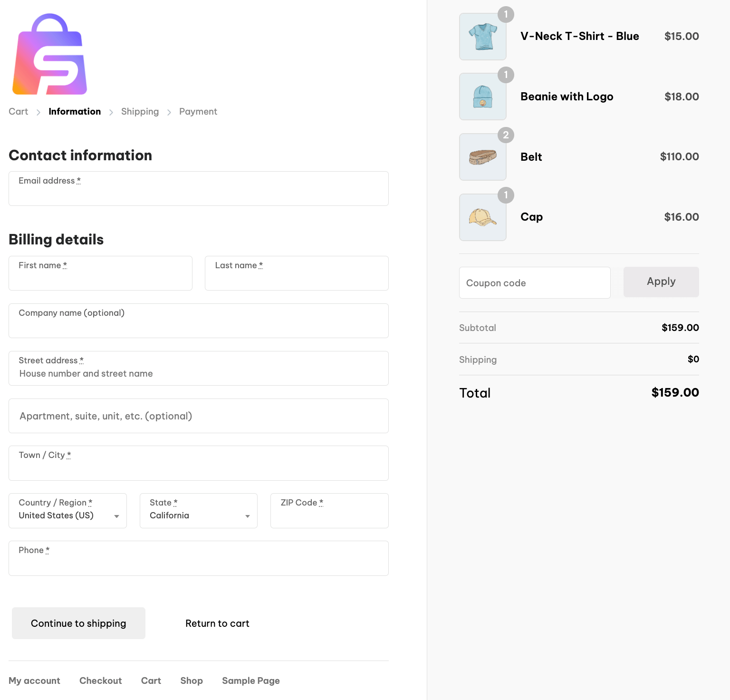Open the Return to cart link

click(x=217, y=623)
